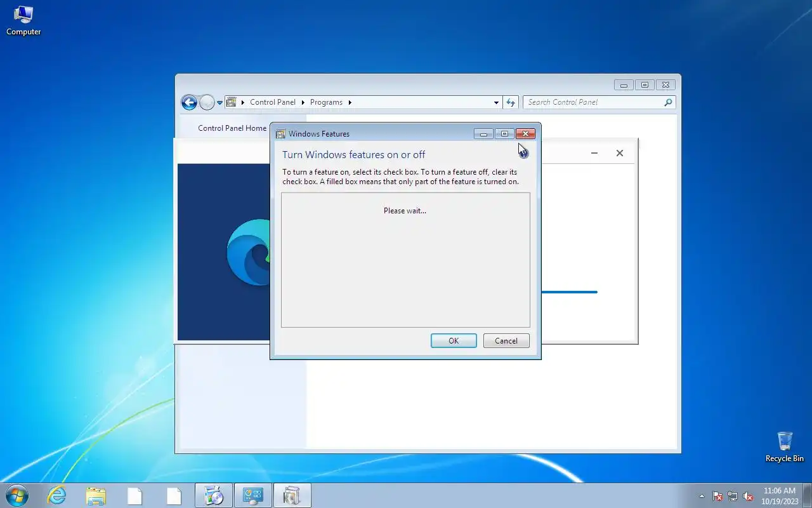Image resolution: width=812 pixels, height=508 pixels.
Task: Minimize the Windows Features dialog
Action: click(483, 134)
